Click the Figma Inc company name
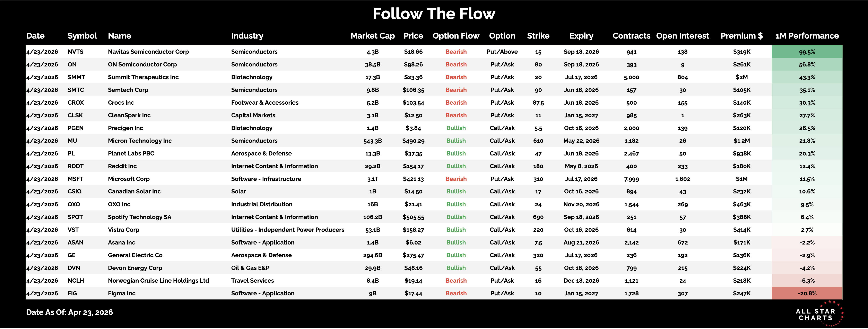Screen dimensions: 868x329 tap(122, 293)
